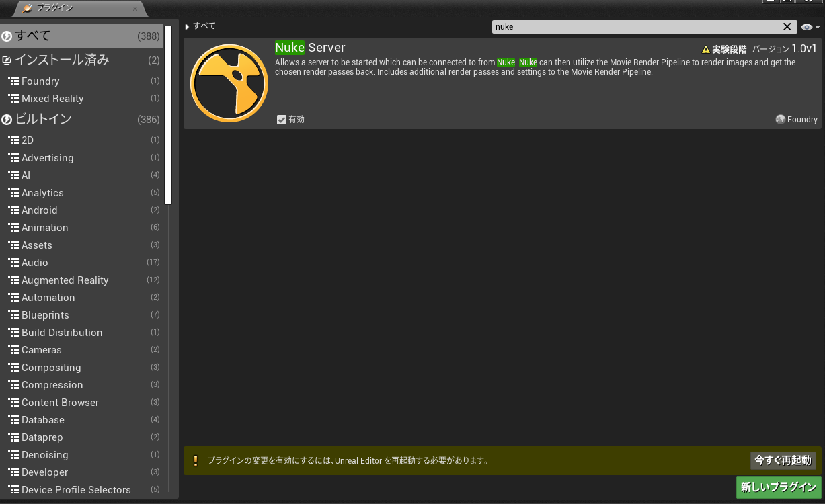Viewport: 825px width, 504px height.
Task: Click the plugin tab icon
Action: (27, 9)
